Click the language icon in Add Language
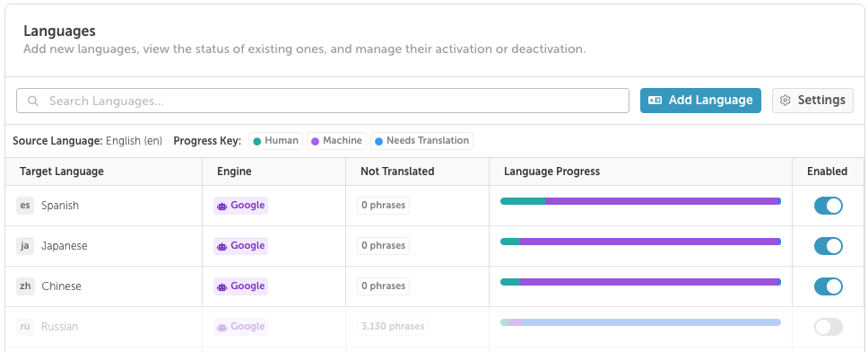Screen dimensions: 868x352 coord(655,101)
